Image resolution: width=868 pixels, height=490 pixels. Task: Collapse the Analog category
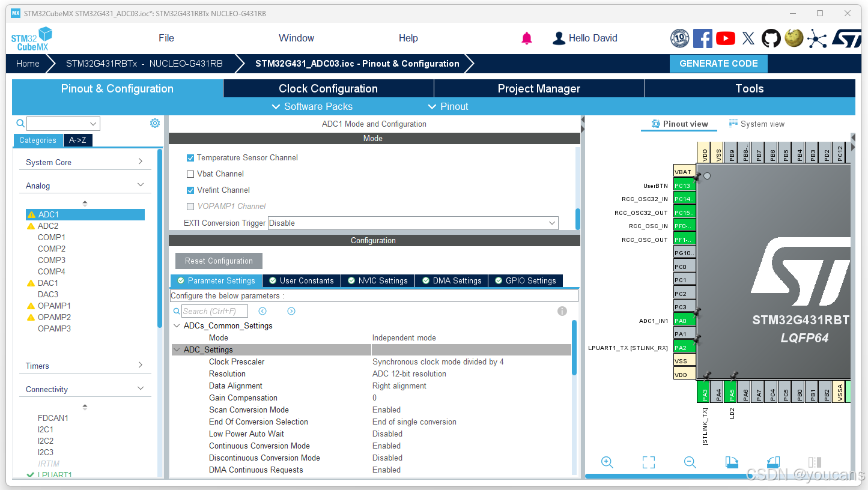tap(85, 186)
